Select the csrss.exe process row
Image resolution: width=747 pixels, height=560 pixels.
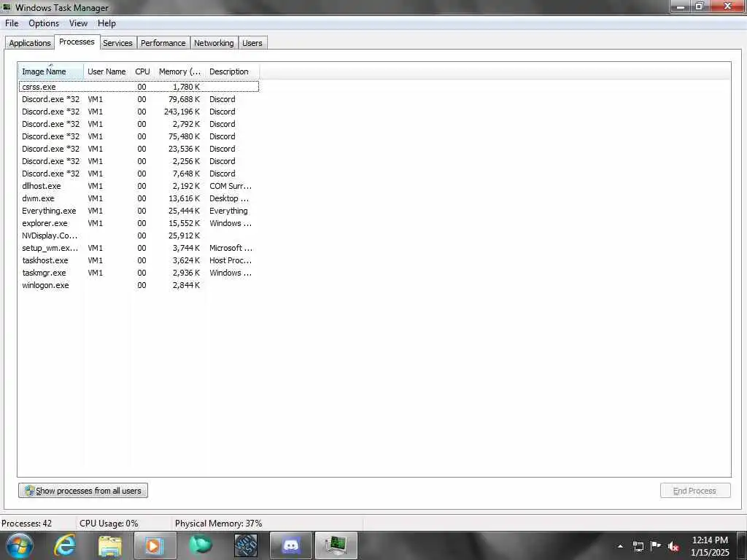(139, 87)
